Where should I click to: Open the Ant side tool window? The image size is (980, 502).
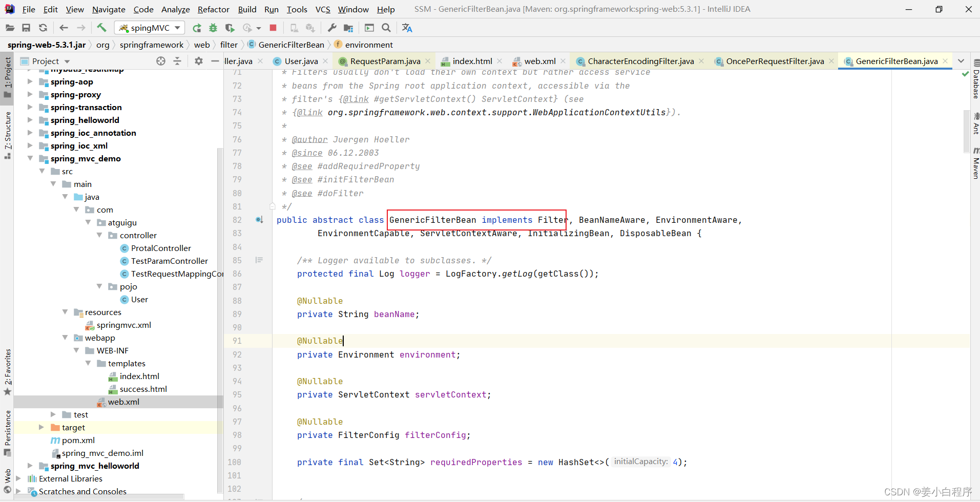[975, 123]
